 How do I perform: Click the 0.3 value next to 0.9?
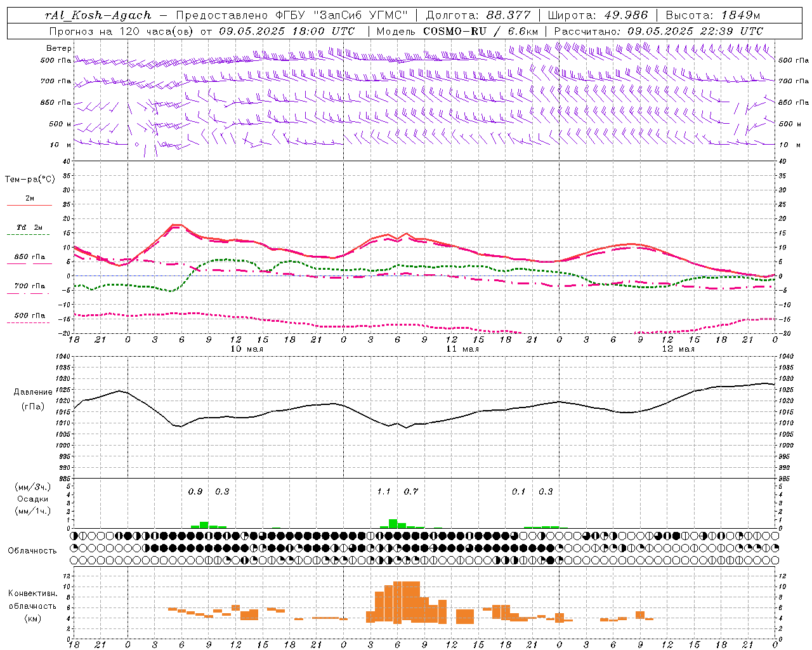click(222, 491)
